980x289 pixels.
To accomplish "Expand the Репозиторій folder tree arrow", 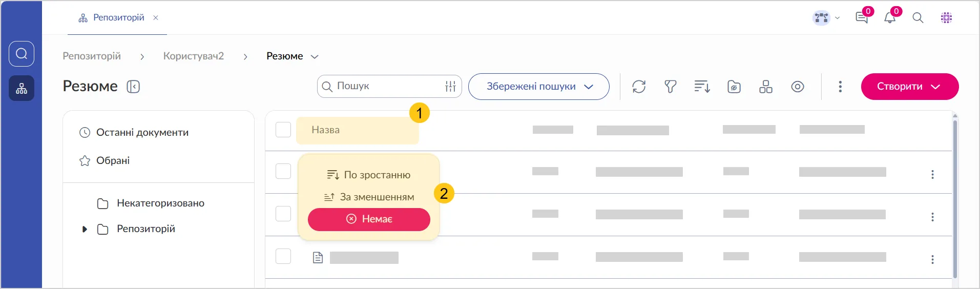I will coord(85,229).
